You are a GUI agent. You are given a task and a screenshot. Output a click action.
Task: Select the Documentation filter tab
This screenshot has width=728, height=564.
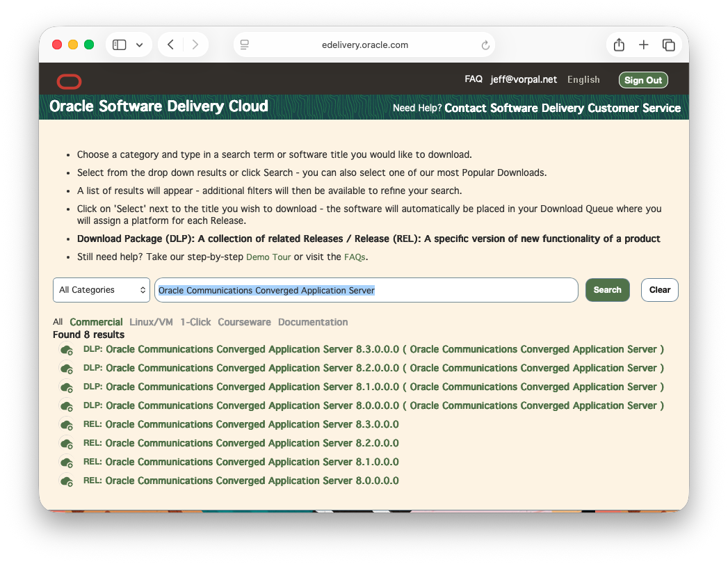pos(313,322)
